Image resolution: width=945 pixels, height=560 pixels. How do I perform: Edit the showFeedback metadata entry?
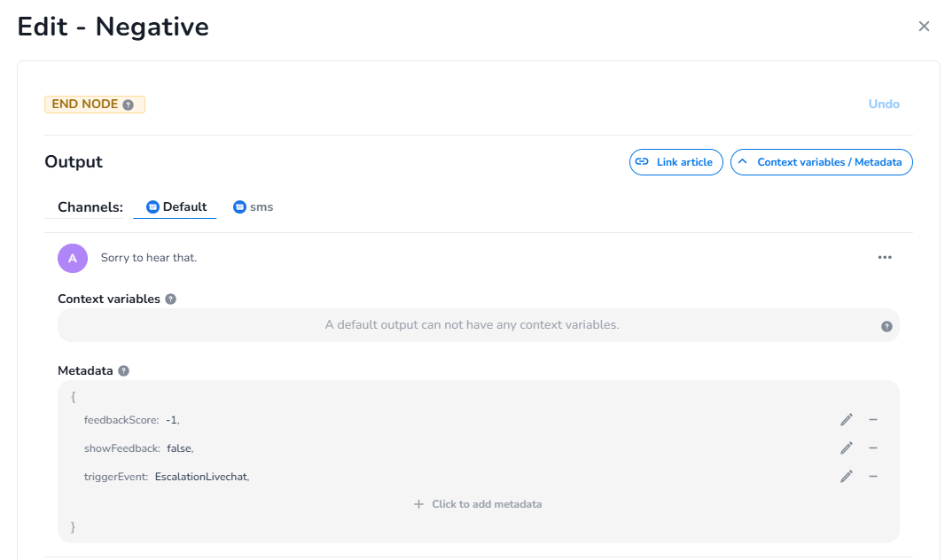(x=847, y=448)
